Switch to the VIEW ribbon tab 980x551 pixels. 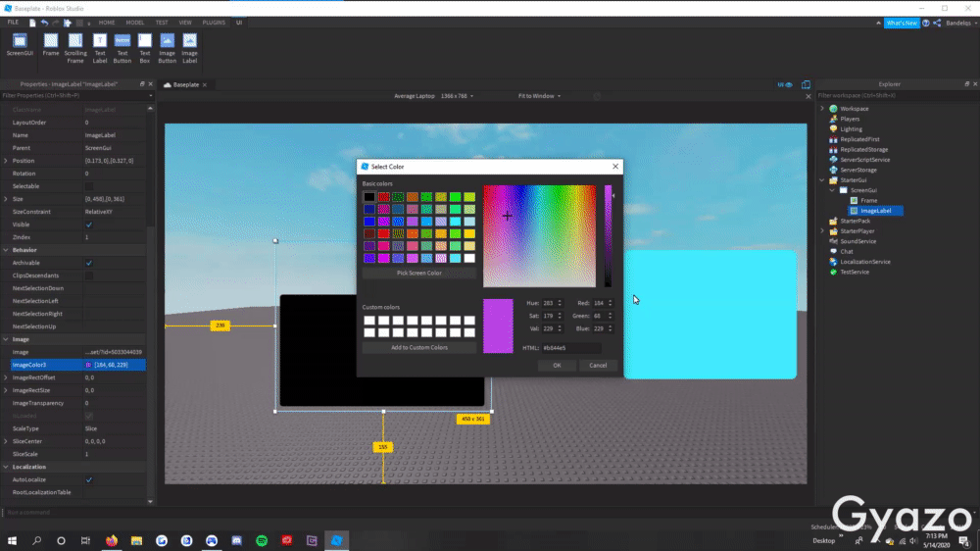pyautogui.click(x=185, y=23)
